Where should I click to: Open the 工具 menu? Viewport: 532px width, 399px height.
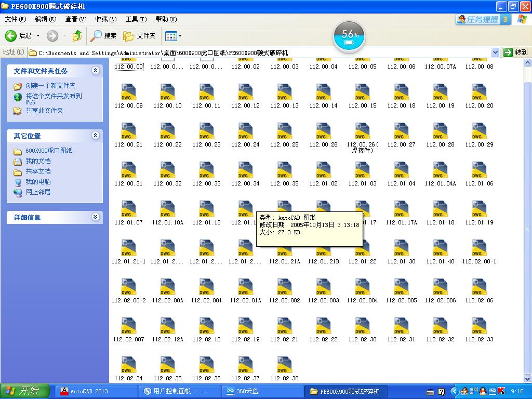135,19
